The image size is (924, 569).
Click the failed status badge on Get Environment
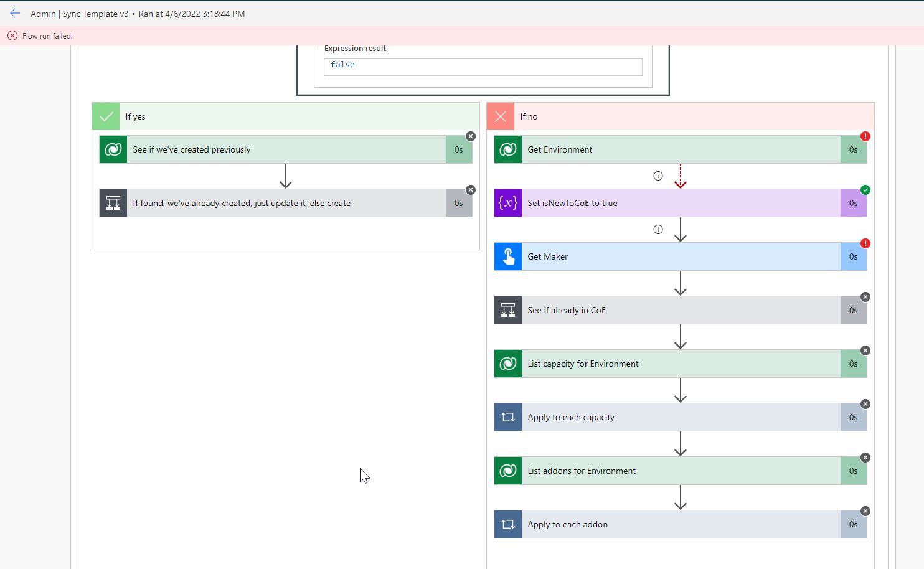865,136
